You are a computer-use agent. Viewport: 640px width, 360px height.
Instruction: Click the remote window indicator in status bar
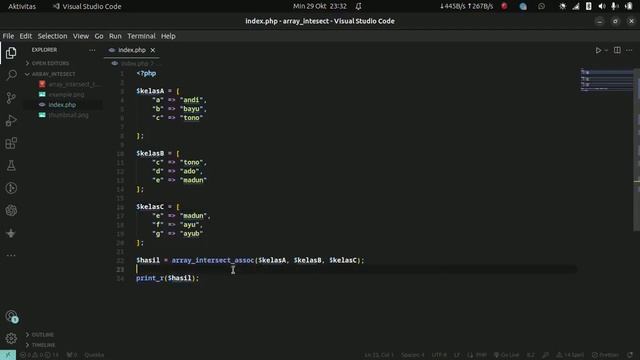tap(8, 355)
